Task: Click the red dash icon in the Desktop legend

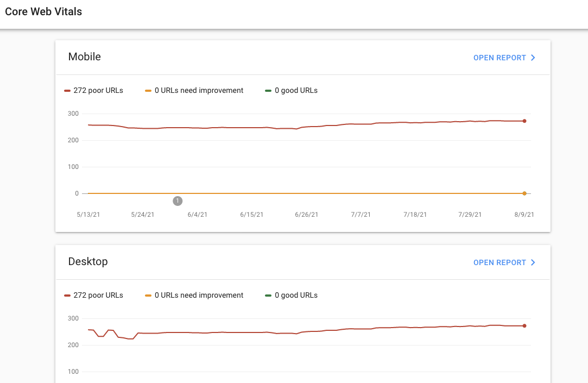Action: click(x=67, y=295)
